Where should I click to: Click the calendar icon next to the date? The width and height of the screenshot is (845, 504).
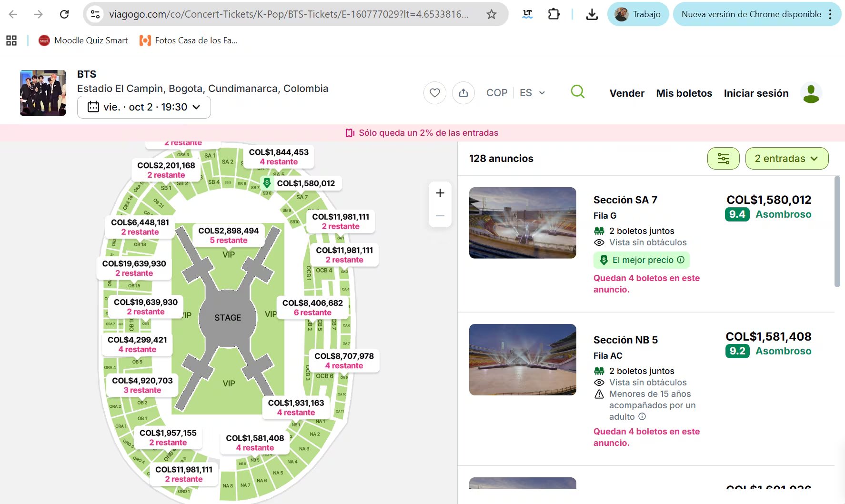tap(93, 107)
